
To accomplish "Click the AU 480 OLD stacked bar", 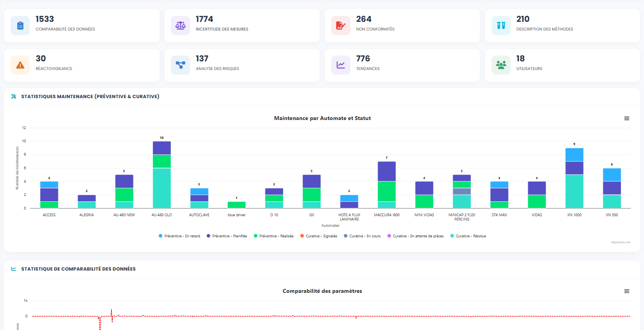I will [x=162, y=175].
